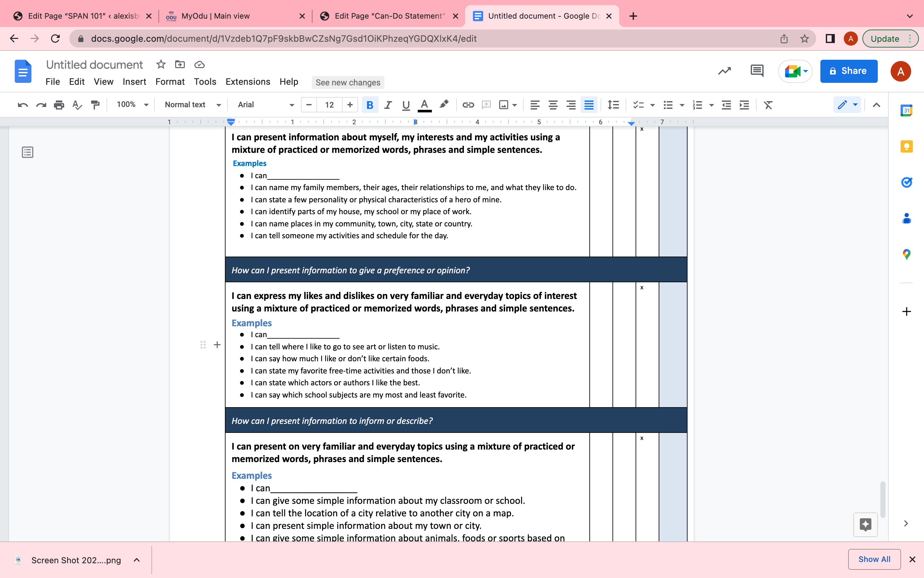Viewport: 924px width, 578px height.
Task: Open the File menu
Action: pos(53,82)
